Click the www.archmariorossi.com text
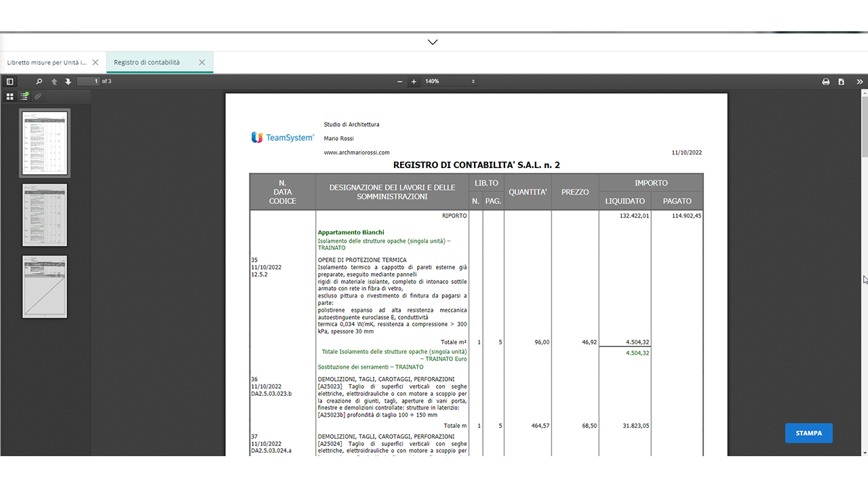Screen dimensions: 868x488 coord(357,152)
